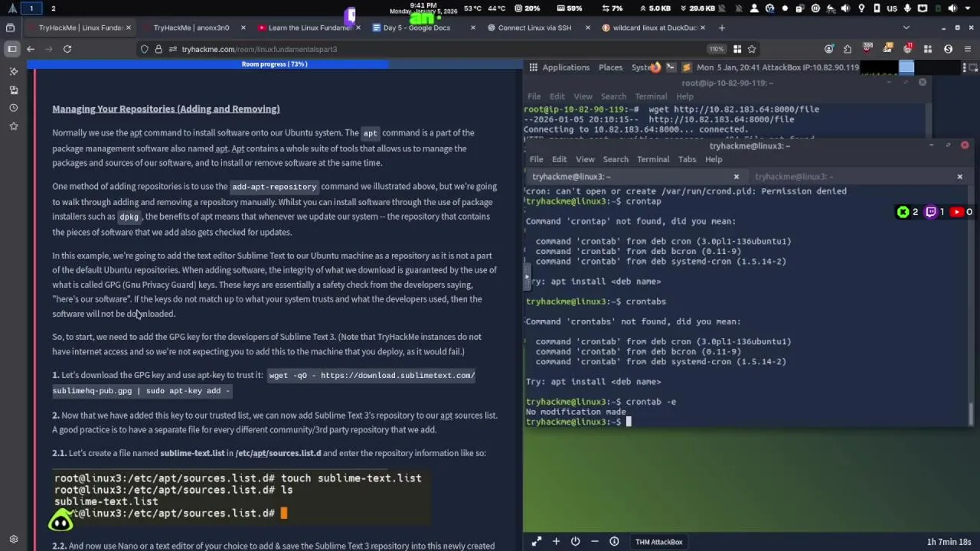Click the Room progress 73% bar
Screen dimensions: 980x551
coord(274,64)
